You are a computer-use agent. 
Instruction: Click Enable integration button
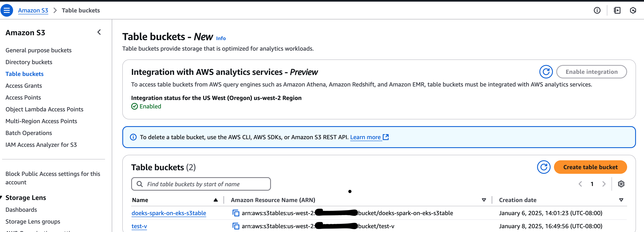[x=591, y=72]
